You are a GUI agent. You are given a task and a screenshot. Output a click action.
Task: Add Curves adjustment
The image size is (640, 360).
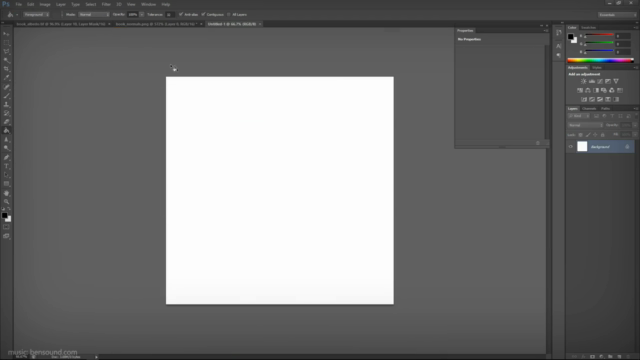tap(600, 81)
